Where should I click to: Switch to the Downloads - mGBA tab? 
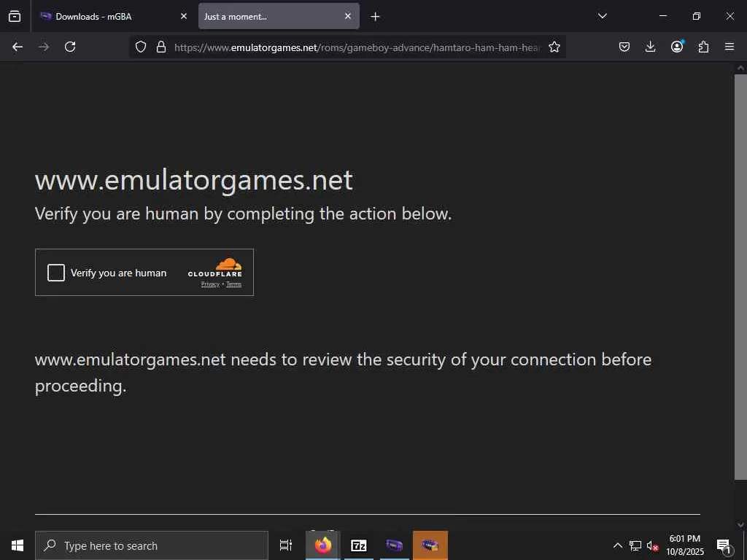(112, 16)
